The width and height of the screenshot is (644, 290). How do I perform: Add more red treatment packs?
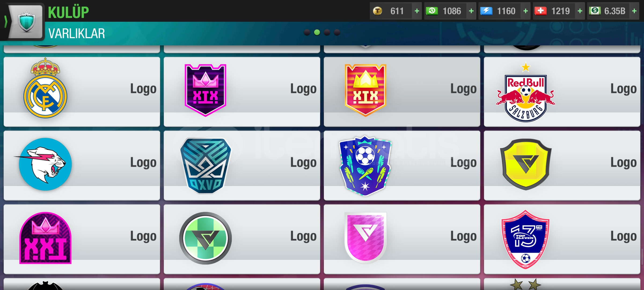point(580,11)
